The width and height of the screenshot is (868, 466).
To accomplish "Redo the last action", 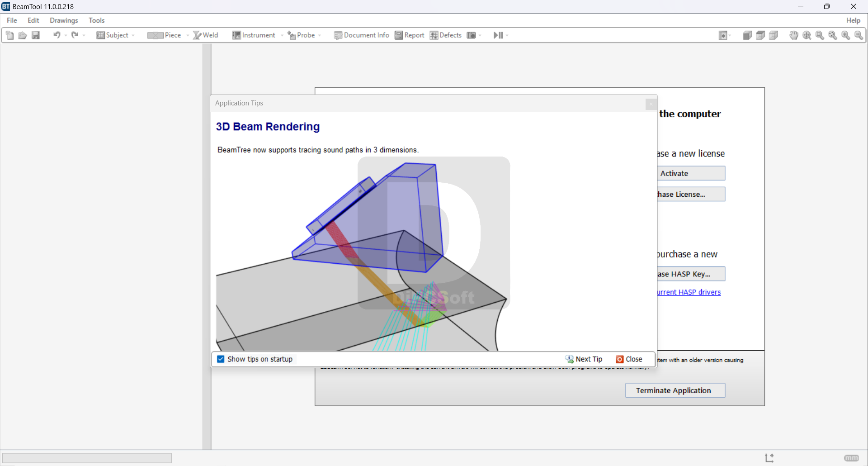I will pyautogui.click(x=75, y=35).
